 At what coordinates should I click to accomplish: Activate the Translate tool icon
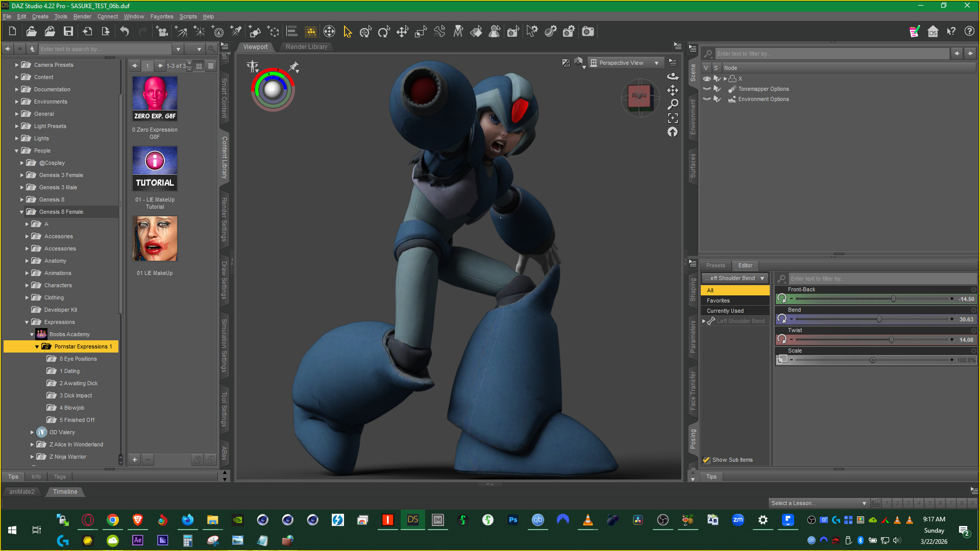tap(402, 32)
